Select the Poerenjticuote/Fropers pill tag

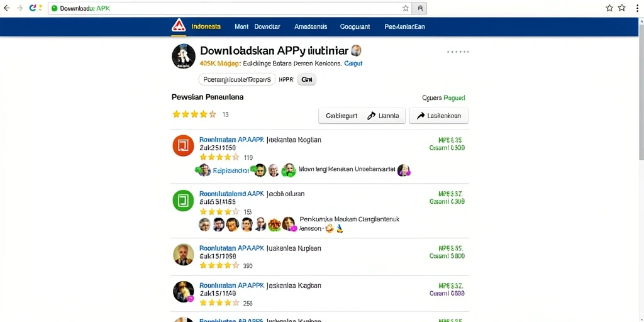236,80
